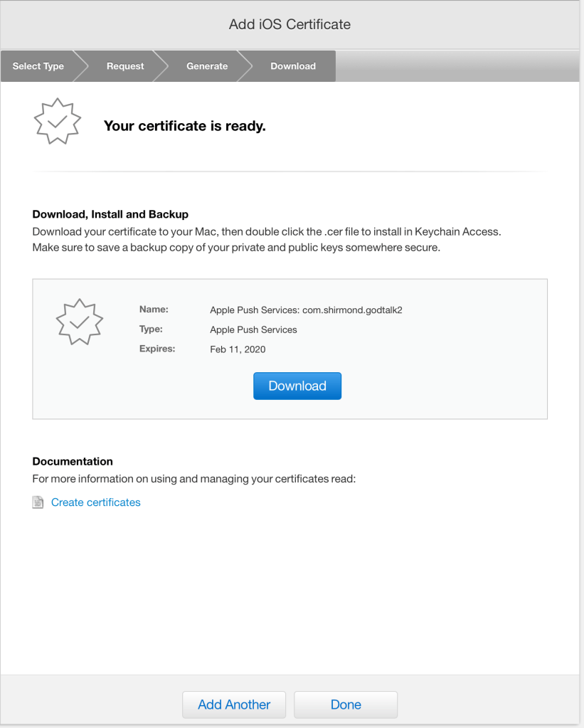Click the Expires field label
This screenshot has height=728, width=584.
(157, 349)
